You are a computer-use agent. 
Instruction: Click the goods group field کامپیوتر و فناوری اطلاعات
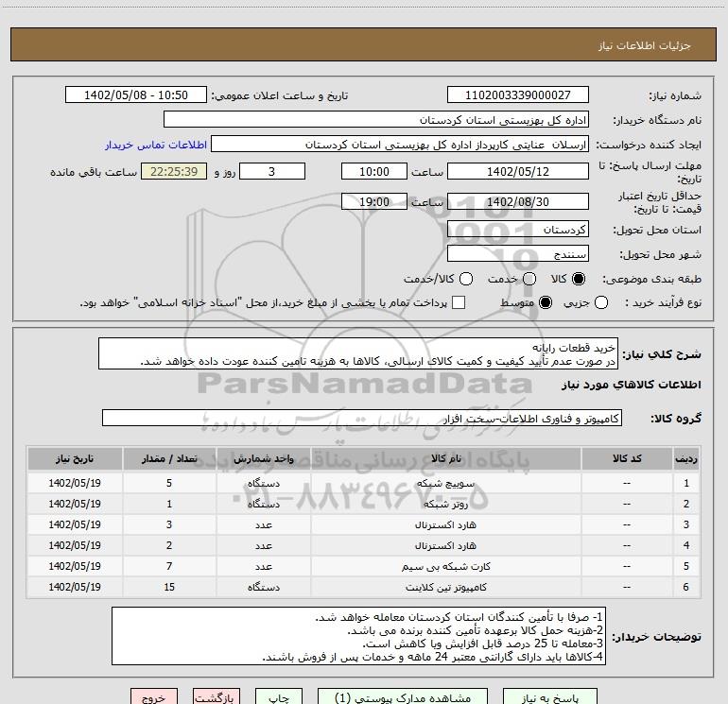coord(362,418)
